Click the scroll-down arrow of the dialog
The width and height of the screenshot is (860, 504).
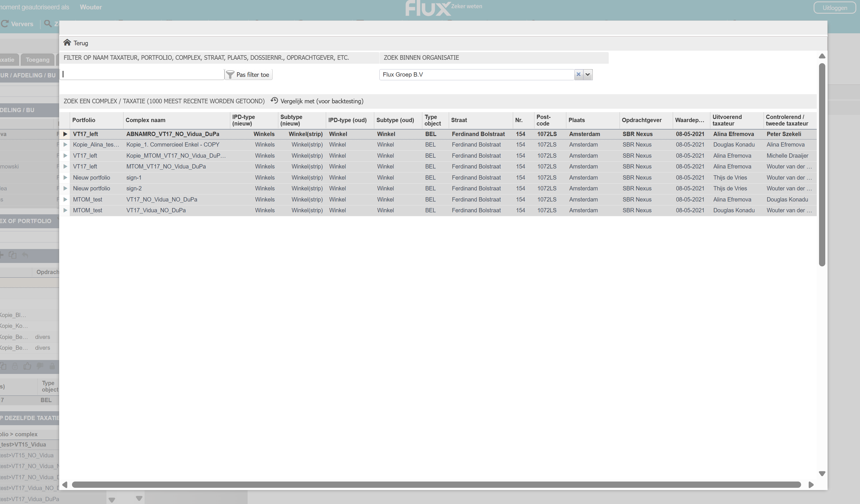[x=822, y=474]
